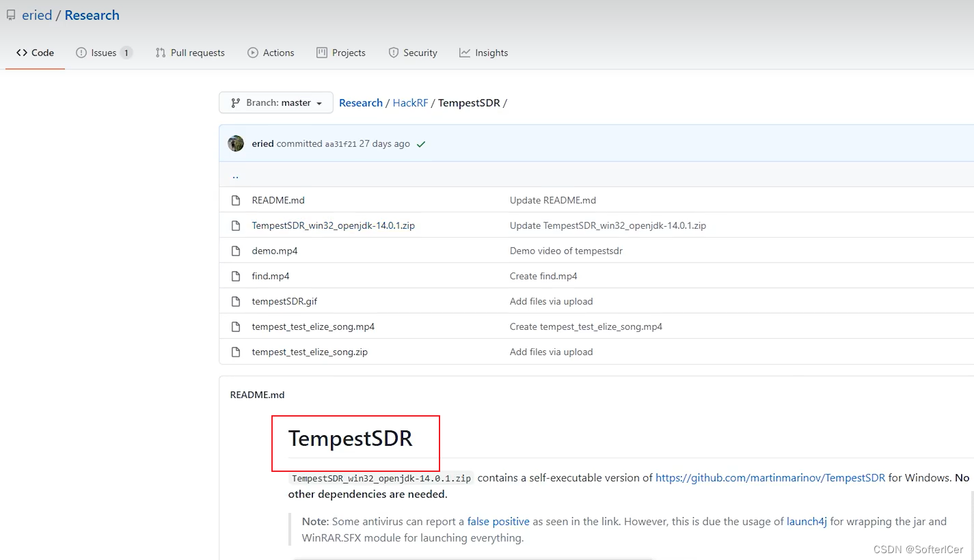This screenshot has width=974, height=560.
Task: Click the file icon beside TempestSDR_win32_openjdk-14.0.1.zip
Action: click(236, 225)
